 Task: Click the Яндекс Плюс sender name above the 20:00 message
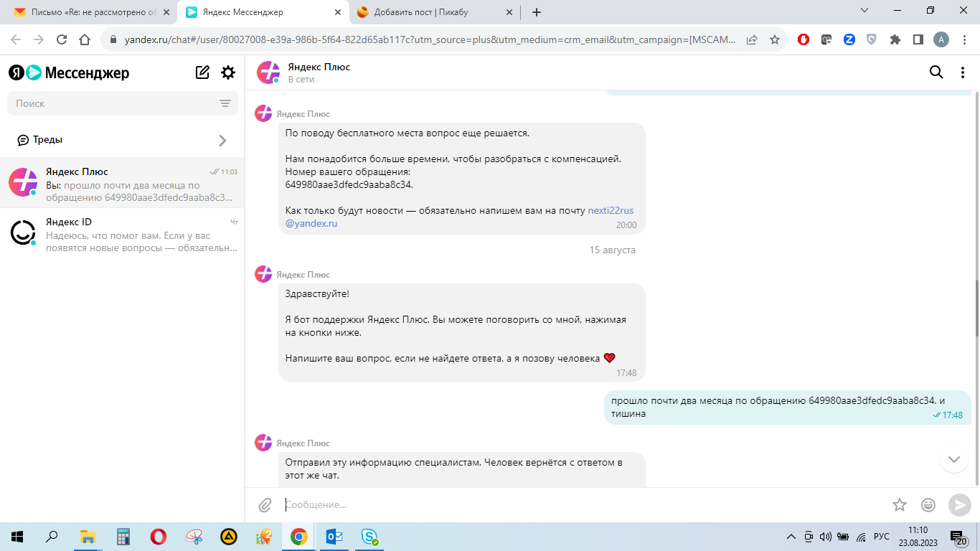303,114
